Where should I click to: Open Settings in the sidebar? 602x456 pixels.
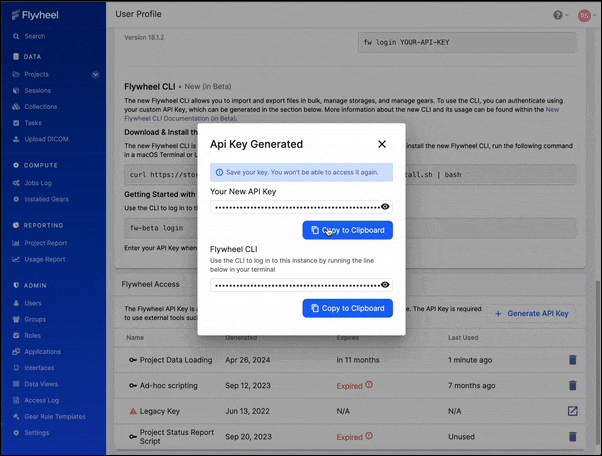tap(36, 433)
